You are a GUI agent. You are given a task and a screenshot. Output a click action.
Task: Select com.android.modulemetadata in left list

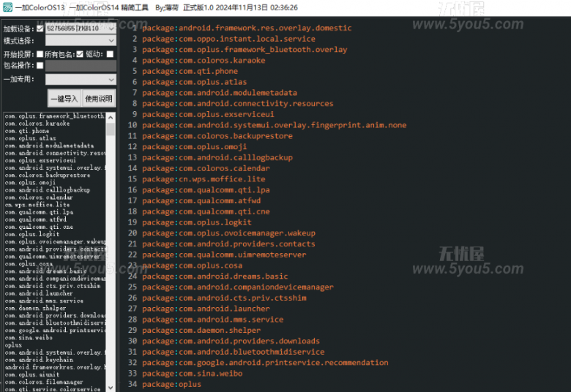pos(49,146)
